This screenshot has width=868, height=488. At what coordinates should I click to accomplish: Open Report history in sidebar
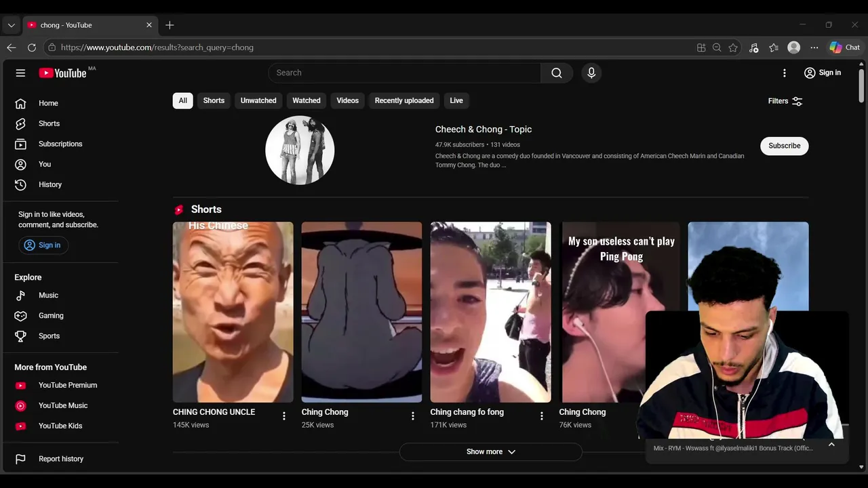point(61,459)
